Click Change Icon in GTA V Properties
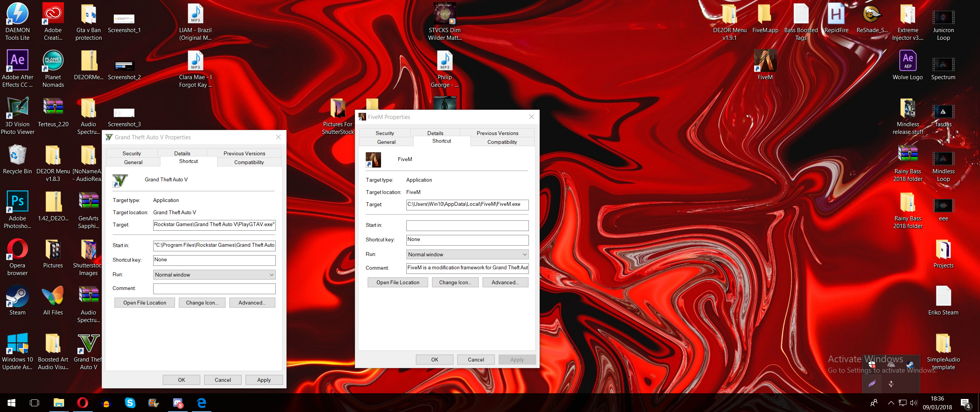 click(x=202, y=303)
